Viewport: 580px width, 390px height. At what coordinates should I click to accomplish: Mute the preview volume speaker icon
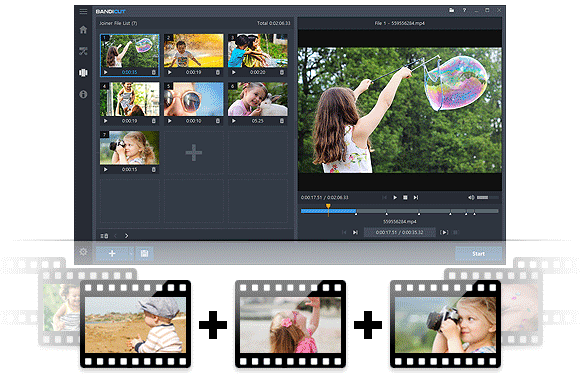tap(471, 198)
